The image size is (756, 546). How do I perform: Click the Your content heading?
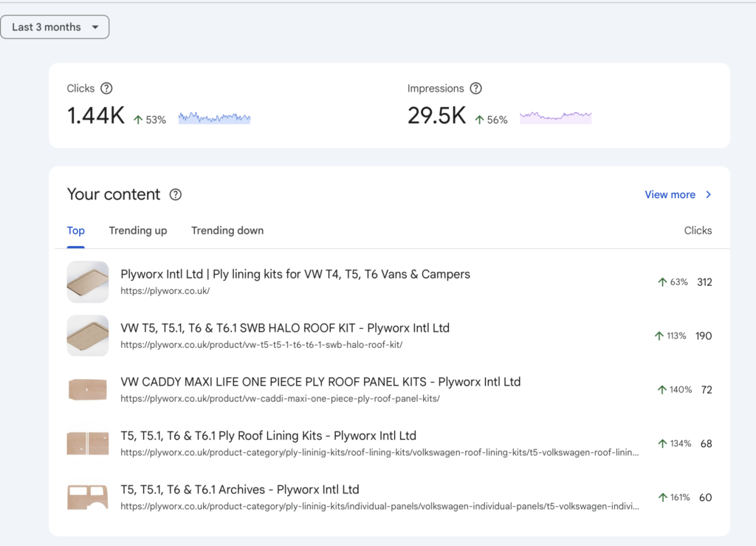pos(113,194)
